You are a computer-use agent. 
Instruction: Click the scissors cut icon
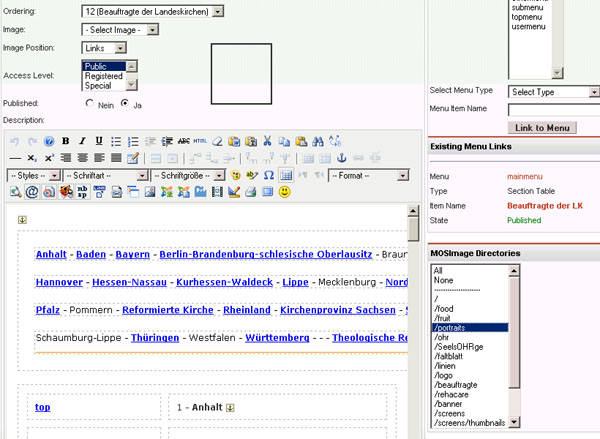[267, 141]
